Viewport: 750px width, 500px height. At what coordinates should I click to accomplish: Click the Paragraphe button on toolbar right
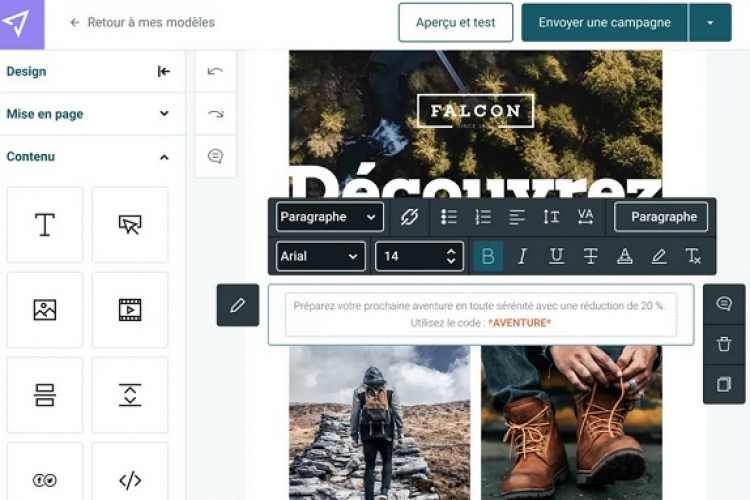pyautogui.click(x=661, y=217)
